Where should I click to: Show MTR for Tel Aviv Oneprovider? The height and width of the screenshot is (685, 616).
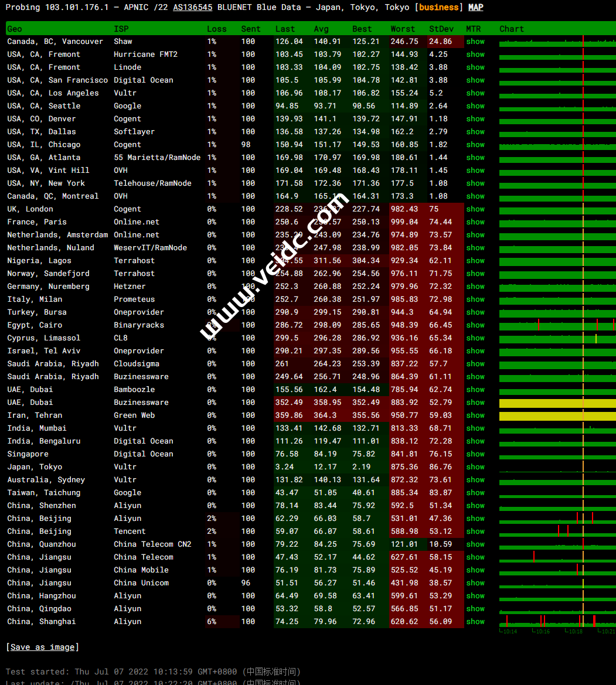click(475, 351)
